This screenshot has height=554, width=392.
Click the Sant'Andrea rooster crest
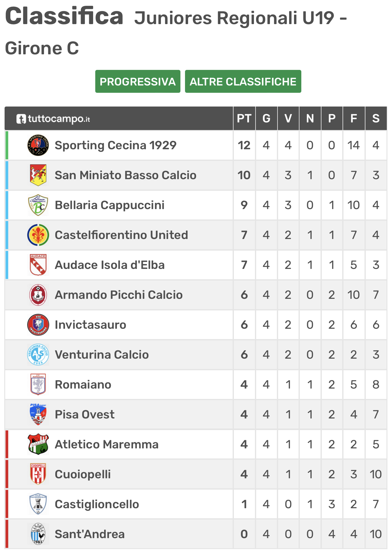tap(38, 534)
